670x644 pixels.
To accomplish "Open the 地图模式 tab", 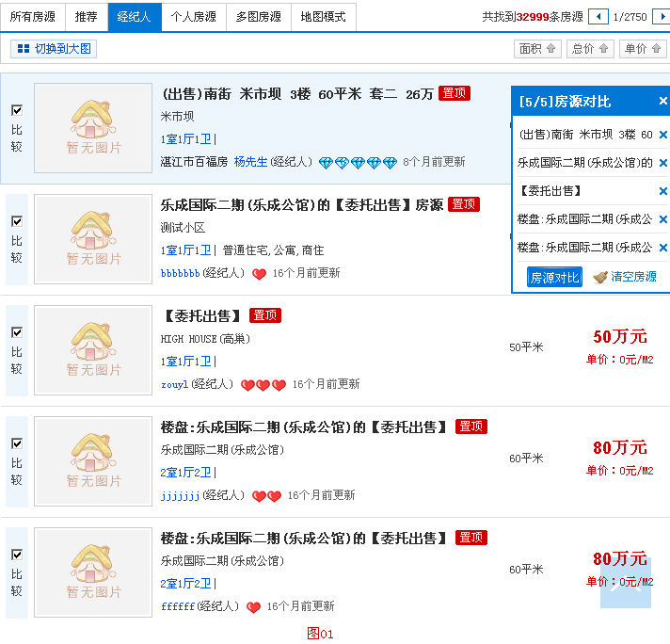I will [x=323, y=17].
